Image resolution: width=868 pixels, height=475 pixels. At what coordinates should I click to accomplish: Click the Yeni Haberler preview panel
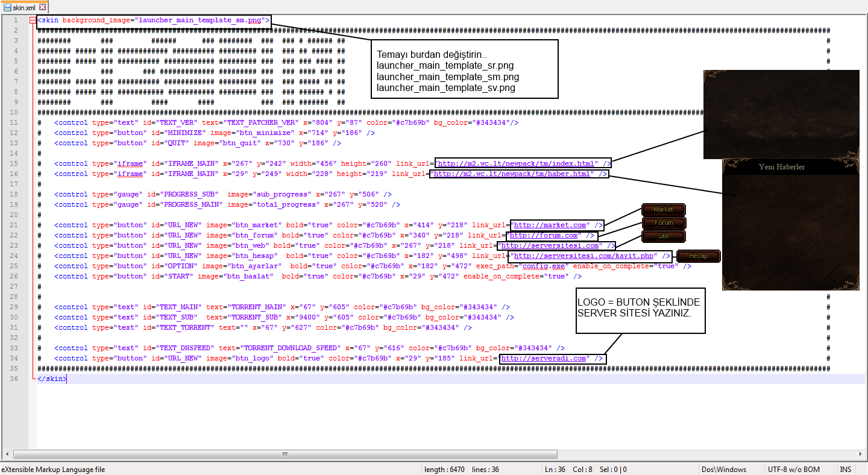(x=790, y=224)
